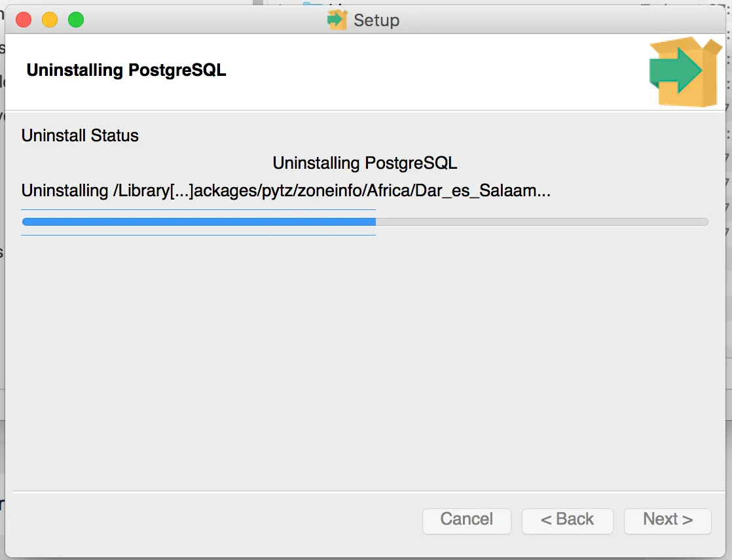Minimize the Setup window with yellow button
The height and width of the screenshot is (560, 732).
(50, 20)
